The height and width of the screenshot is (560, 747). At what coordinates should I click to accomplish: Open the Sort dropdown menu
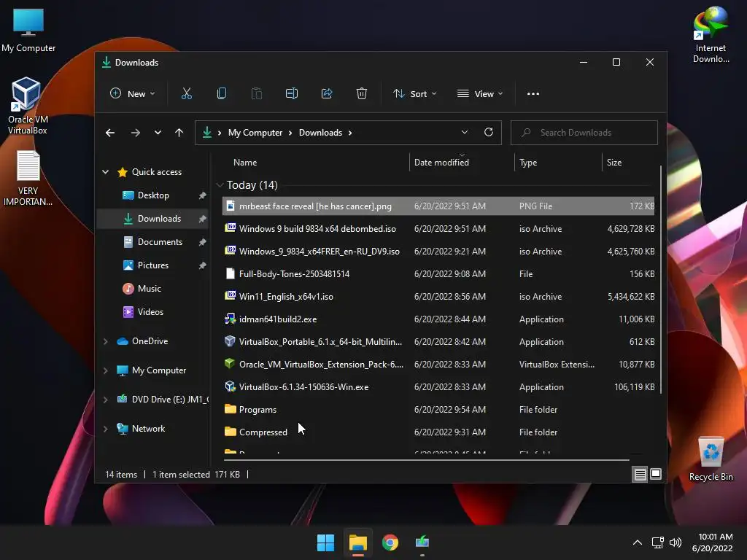point(414,94)
